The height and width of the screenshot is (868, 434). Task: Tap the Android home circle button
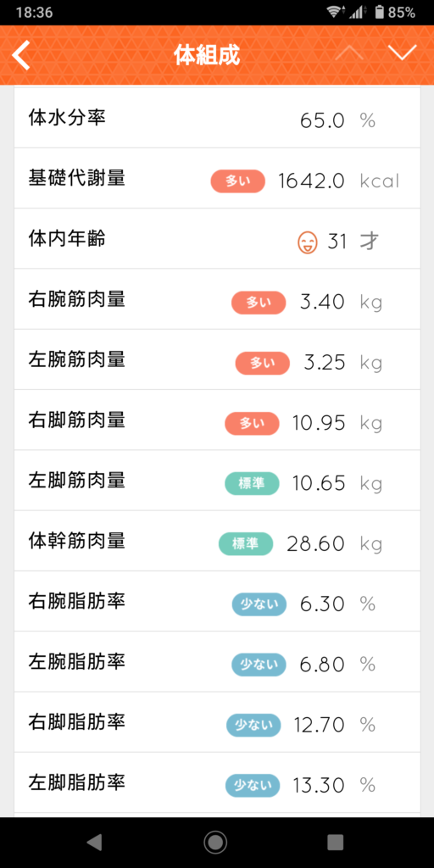point(215,842)
